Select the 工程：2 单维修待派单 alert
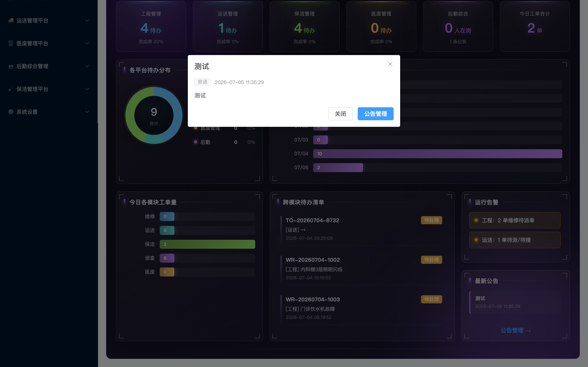Screen dimensions: 588x367 [x=515, y=220]
